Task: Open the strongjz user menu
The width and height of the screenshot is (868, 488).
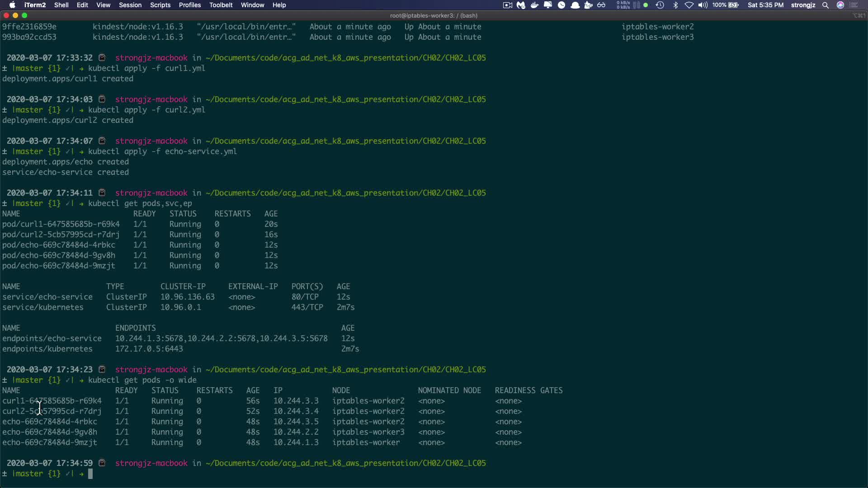Action: (x=803, y=5)
